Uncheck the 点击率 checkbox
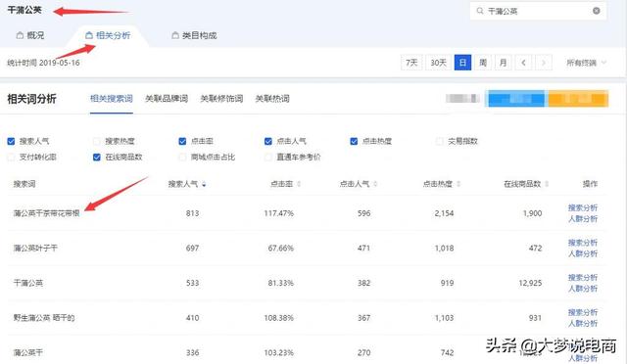 [182, 141]
